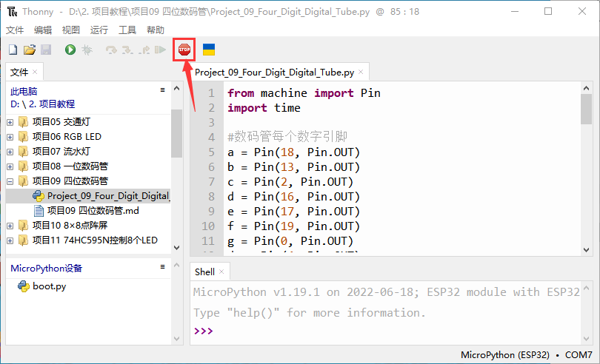Click the New file icon in the toolbar

13,50
